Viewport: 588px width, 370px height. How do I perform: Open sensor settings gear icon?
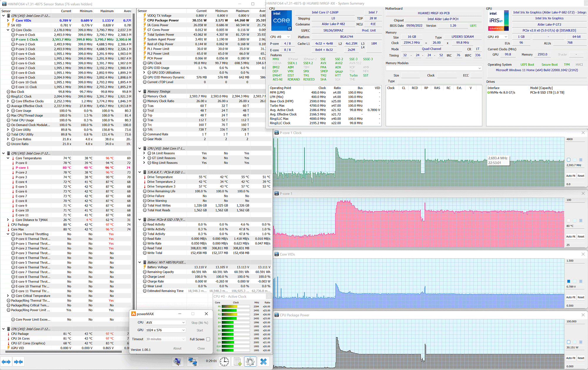(250, 361)
